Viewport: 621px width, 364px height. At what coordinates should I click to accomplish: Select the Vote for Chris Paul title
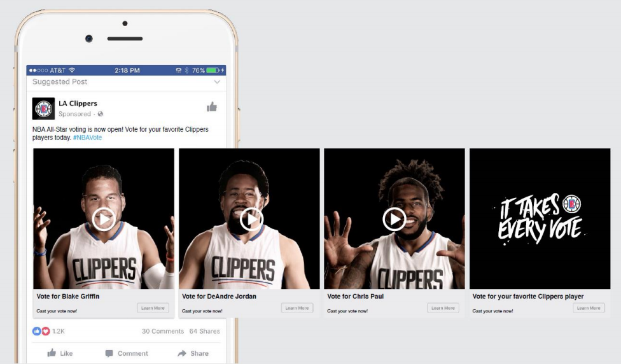(x=355, y=297)
